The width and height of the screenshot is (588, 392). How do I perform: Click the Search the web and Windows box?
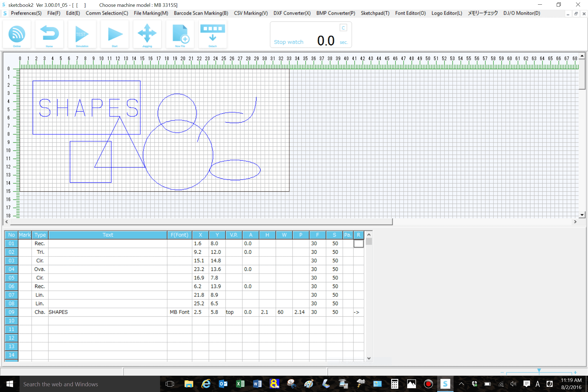click(90, 384)
